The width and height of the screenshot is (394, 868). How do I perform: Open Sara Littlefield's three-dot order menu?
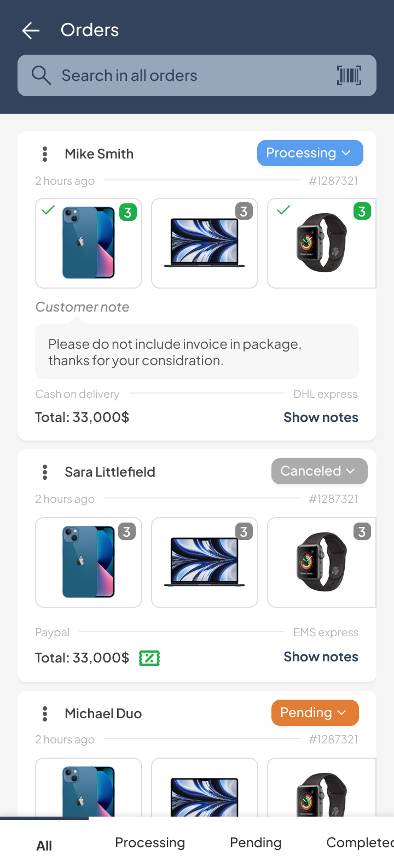[x=45, y=472]
